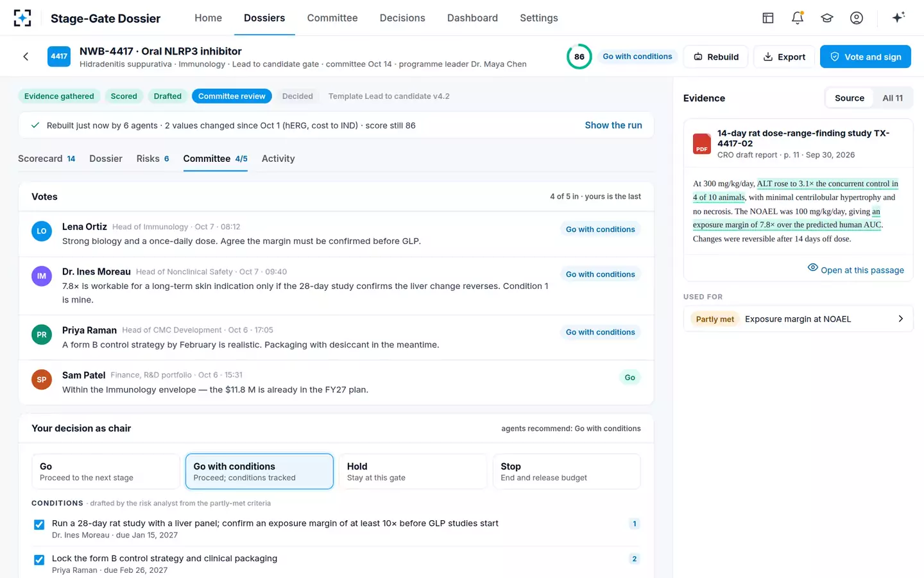
Task: Open the graduation cap learning icon
Action: (827, 18)
